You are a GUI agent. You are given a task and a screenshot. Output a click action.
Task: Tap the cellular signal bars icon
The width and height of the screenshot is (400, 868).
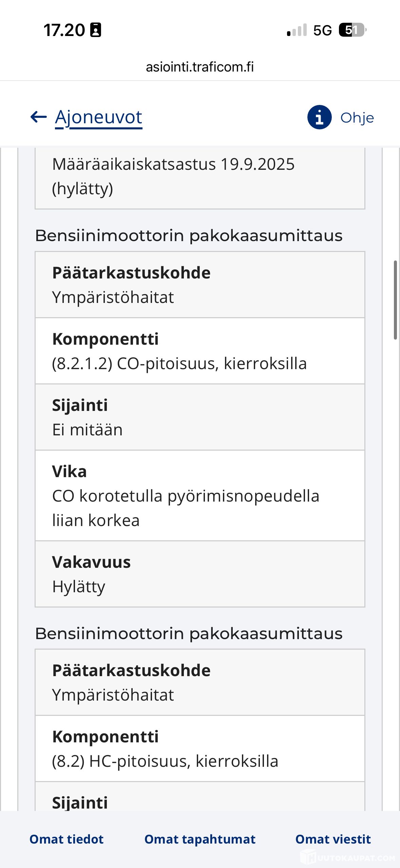[x=297, y=30]
